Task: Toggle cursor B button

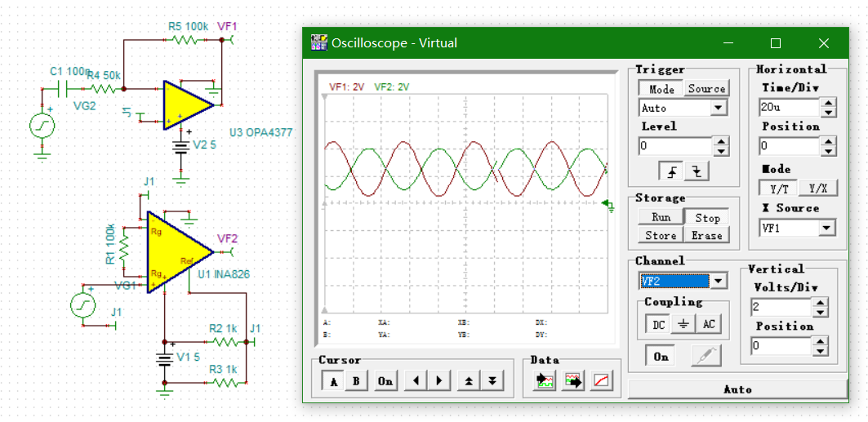Action: (357, 381)
